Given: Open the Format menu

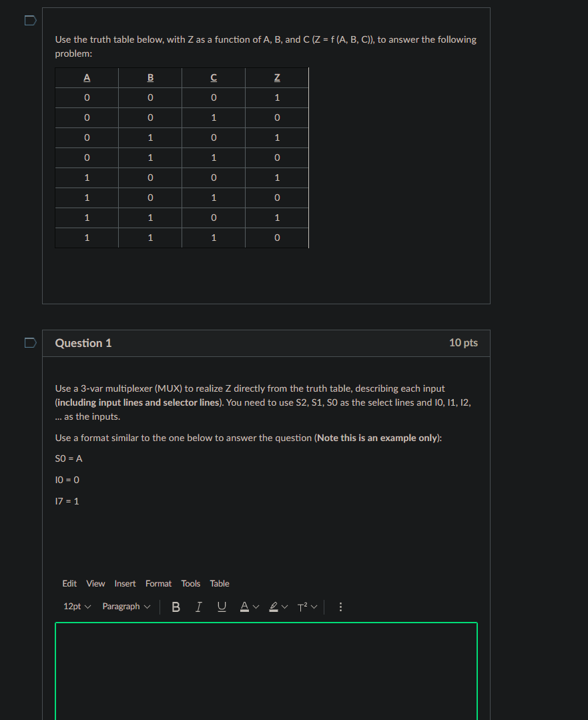Looking at the screenshot, I should (x=158, y=583).
